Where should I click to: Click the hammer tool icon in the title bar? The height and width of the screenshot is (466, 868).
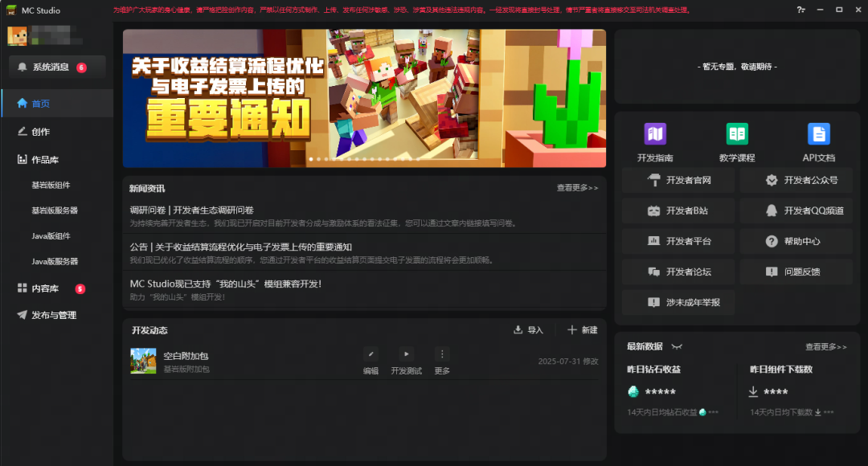[x=804, y=10]
